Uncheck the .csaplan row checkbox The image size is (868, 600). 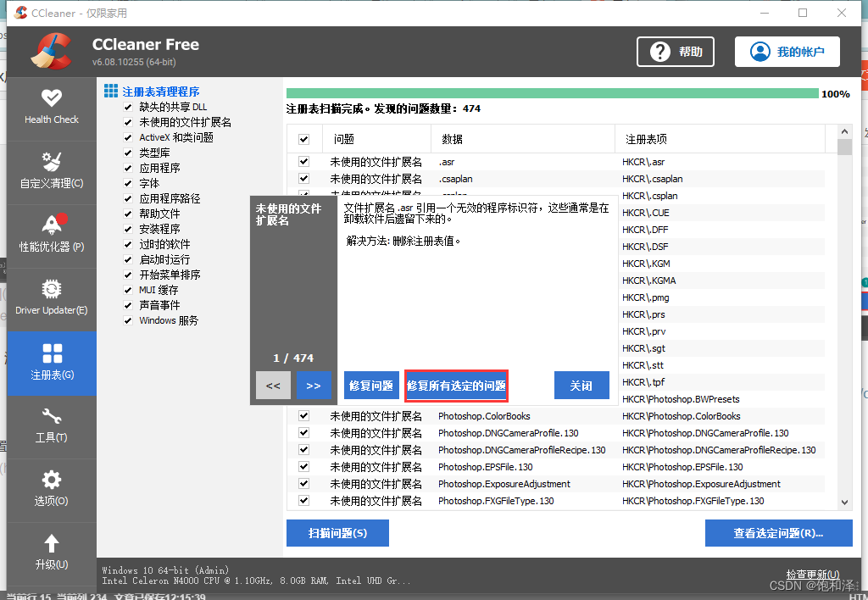coord(304,178)
